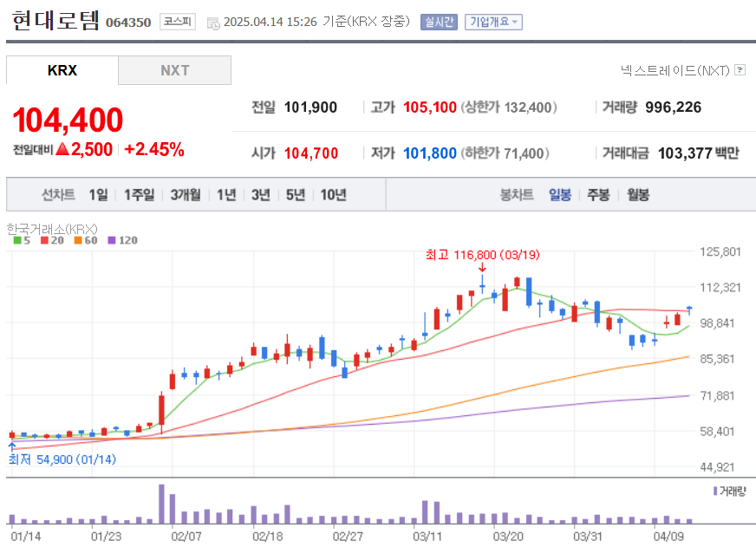Click the 선차트 line chart label
This screenshot has width=756, height=560.
click(58, 195)
